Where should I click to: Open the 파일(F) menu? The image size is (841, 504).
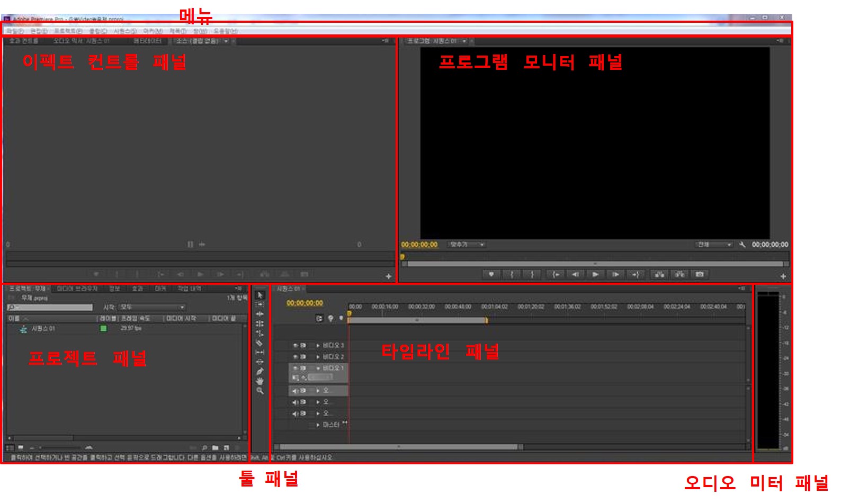[x=15, y=31]
